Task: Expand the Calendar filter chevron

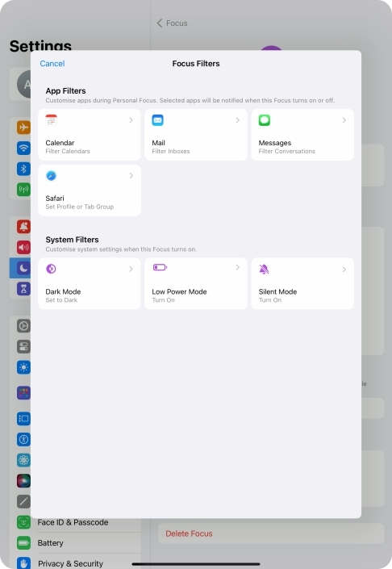Action: pyautogui.click(x=131, y=120)
